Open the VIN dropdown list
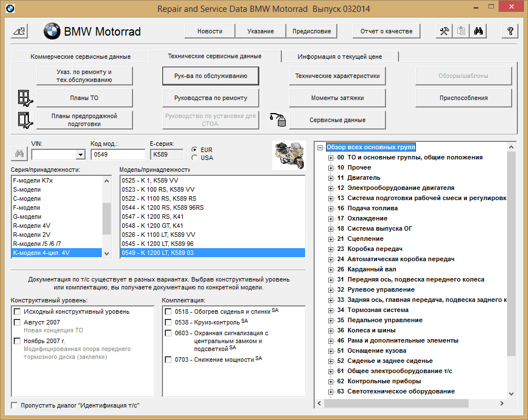 click(80, 154)
